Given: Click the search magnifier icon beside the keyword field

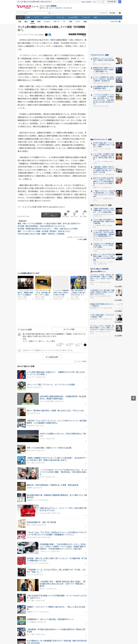Looking at the screenshot, I should click(49, 13).
